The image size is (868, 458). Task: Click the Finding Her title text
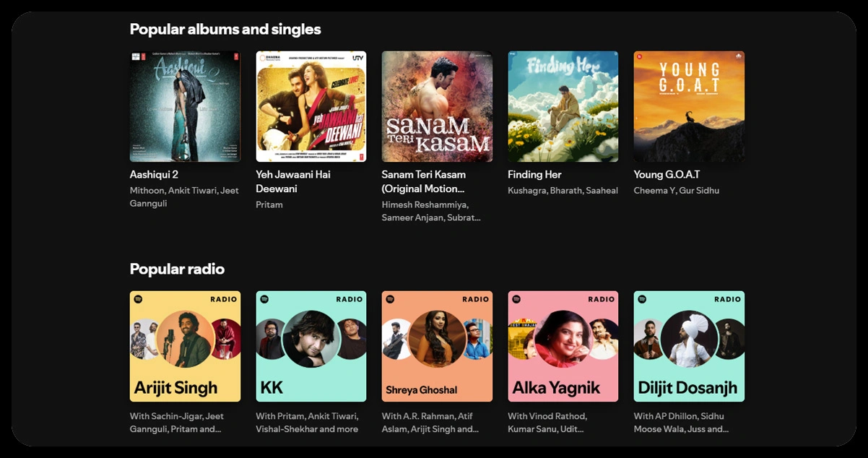tap(534, 175)
